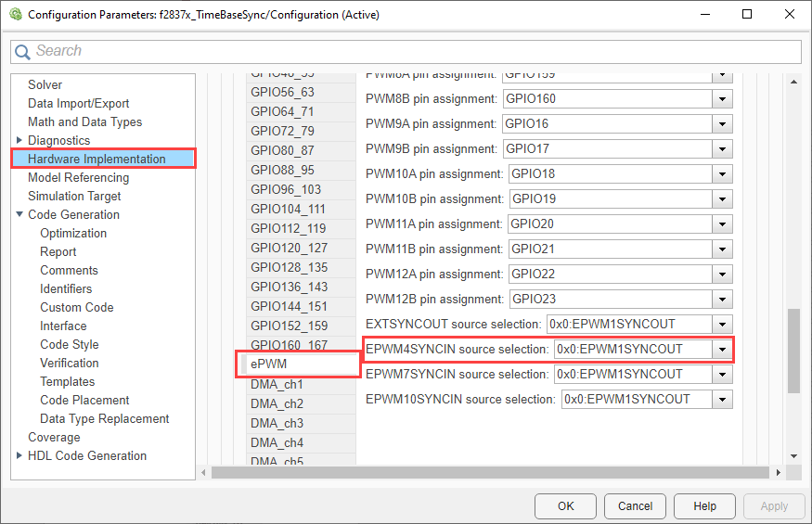Open DMA_ch1 hardware group

point(301,385)
